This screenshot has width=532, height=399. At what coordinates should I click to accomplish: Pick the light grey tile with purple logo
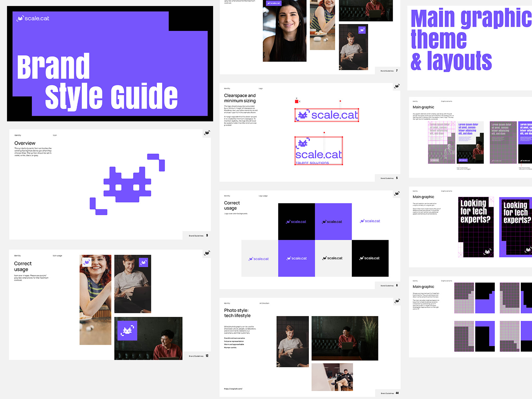coord(260,258)
